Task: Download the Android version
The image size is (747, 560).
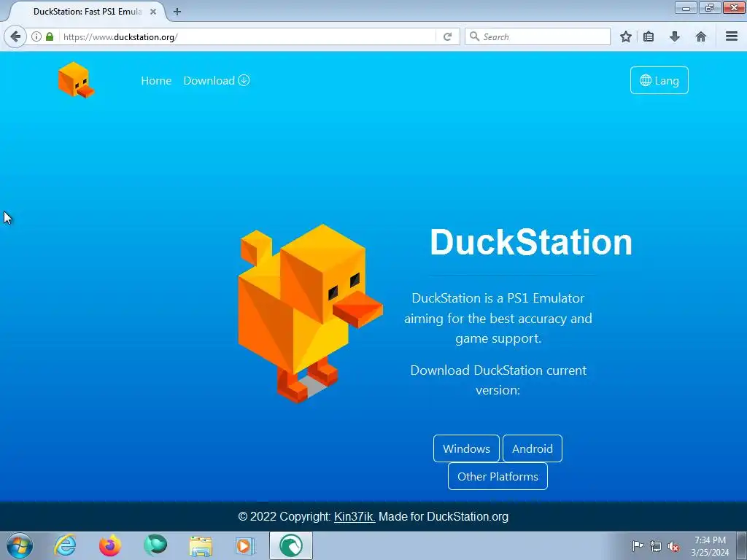Action: point(532,448)
